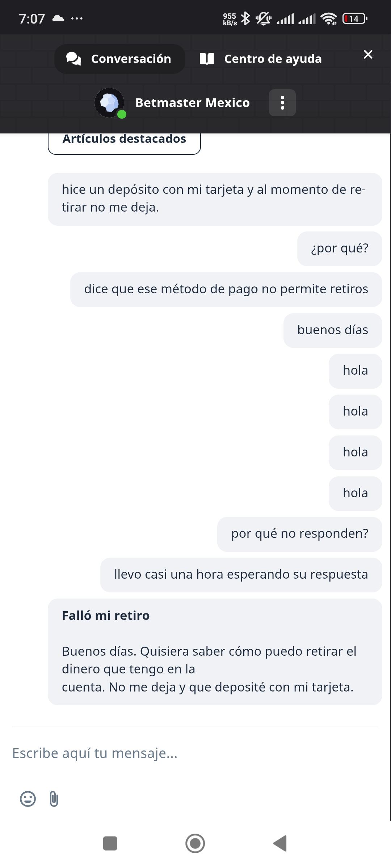Screen dimensions: 391x868
Task: Switch to the Centro de ayuda tab
Action: 261,59
